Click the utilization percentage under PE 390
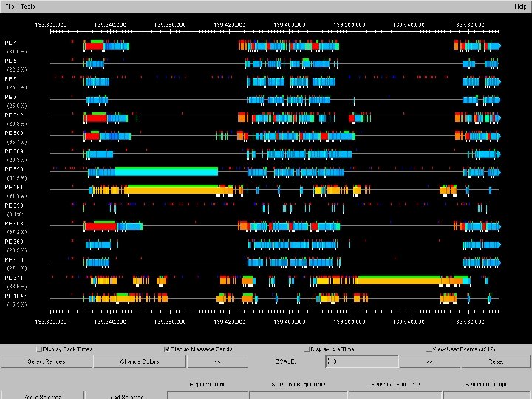Image resolution: width=532 pixels, height=399 pixels. 16,214
